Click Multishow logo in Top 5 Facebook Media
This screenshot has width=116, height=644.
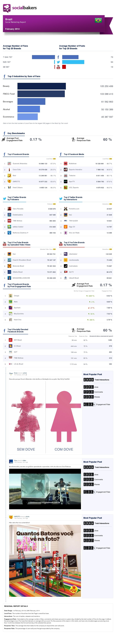pos(65,164)
